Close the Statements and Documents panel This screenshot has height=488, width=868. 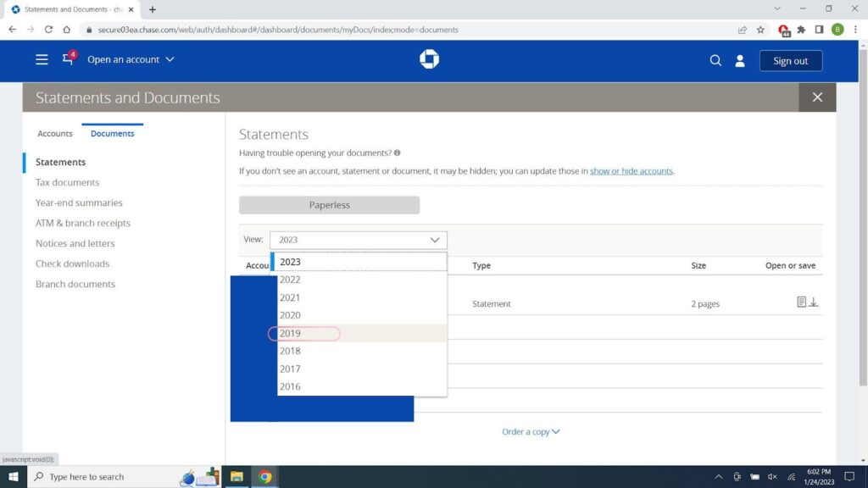(817, 97)
